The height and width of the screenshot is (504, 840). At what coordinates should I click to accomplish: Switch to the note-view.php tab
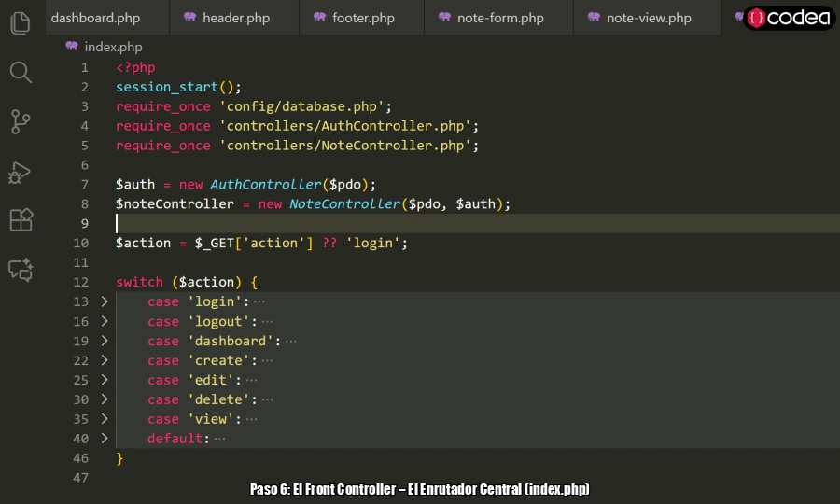tap(647, 18)
